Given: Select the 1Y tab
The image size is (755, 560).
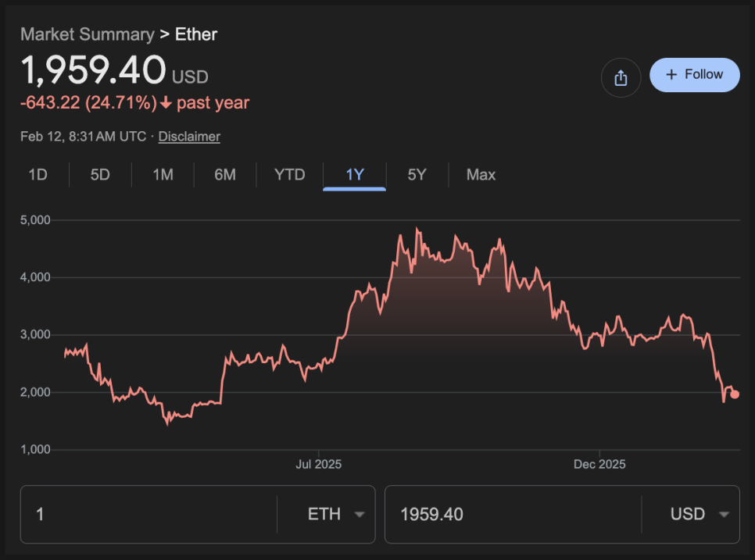Looking at the screenshot, I should 355,174.
